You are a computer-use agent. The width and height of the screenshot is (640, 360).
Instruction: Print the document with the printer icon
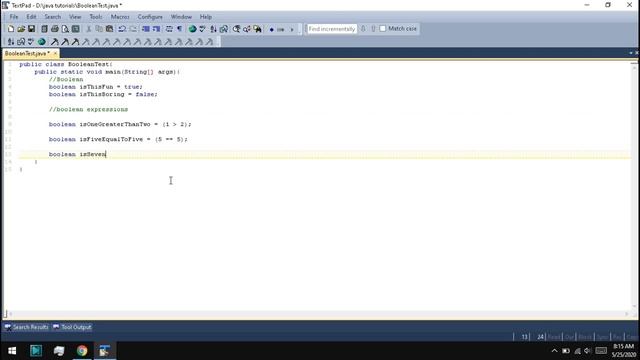click(55, 29)
